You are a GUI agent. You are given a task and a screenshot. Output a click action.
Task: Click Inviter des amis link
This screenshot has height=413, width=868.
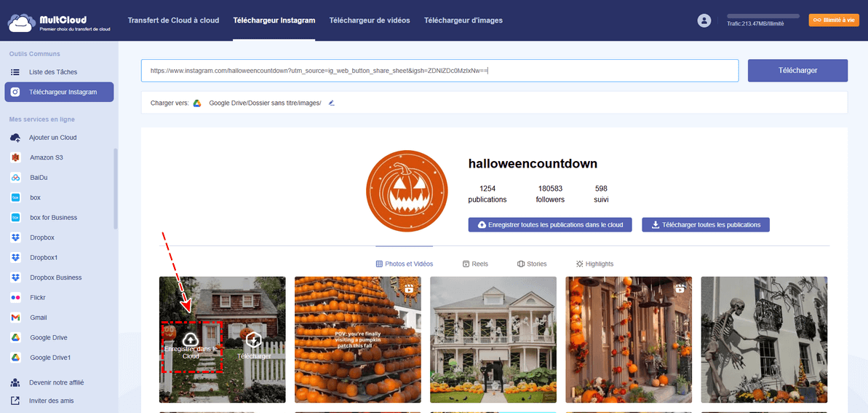[x=51, y=400]
